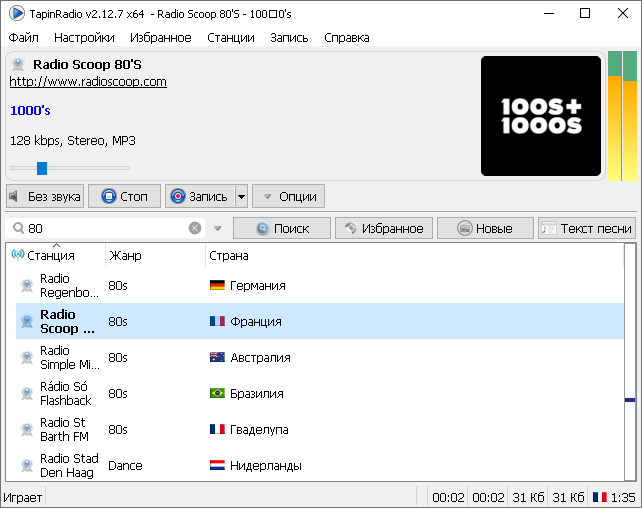Stop playback with Стоп button
This screenshot has width=642, height=508.
tap(124, 196)
